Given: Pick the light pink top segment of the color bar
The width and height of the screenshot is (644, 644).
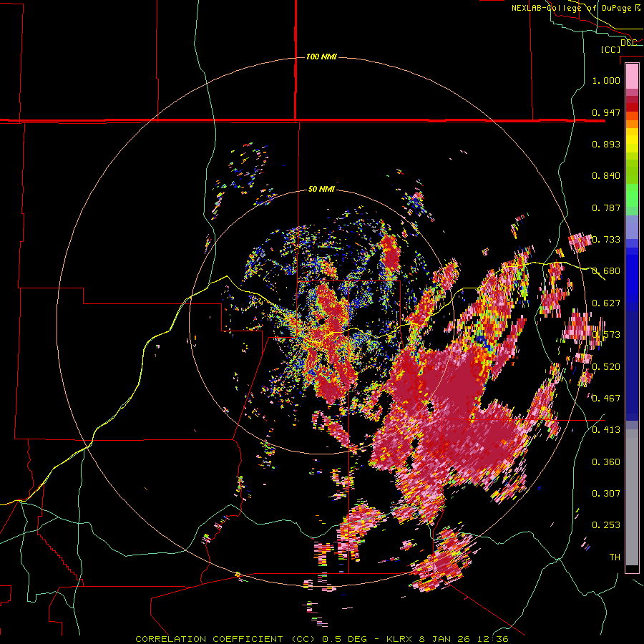Looking at the screenshot, I should 632,76.
